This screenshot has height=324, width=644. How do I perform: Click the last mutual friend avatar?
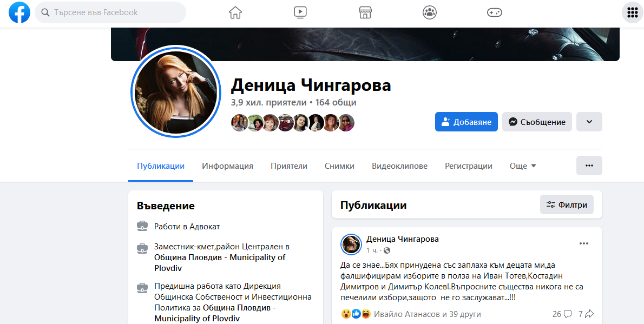click(x=346, y=122)
